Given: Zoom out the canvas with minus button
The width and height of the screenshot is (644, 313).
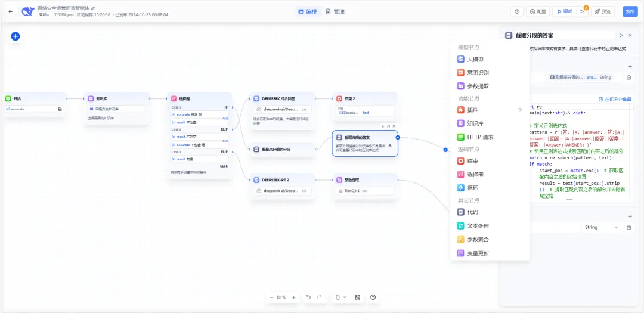Looking at the screenshot, I should 271,297.
